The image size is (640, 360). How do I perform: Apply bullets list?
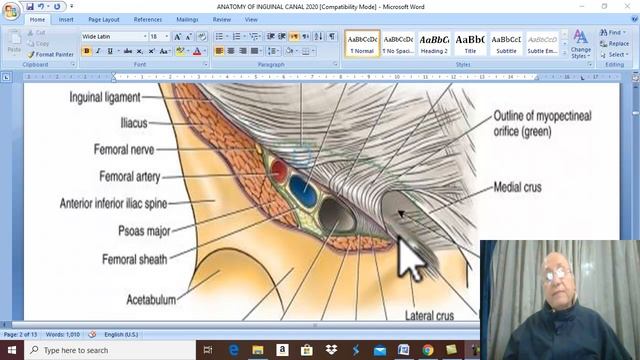(x=219, y=37)
